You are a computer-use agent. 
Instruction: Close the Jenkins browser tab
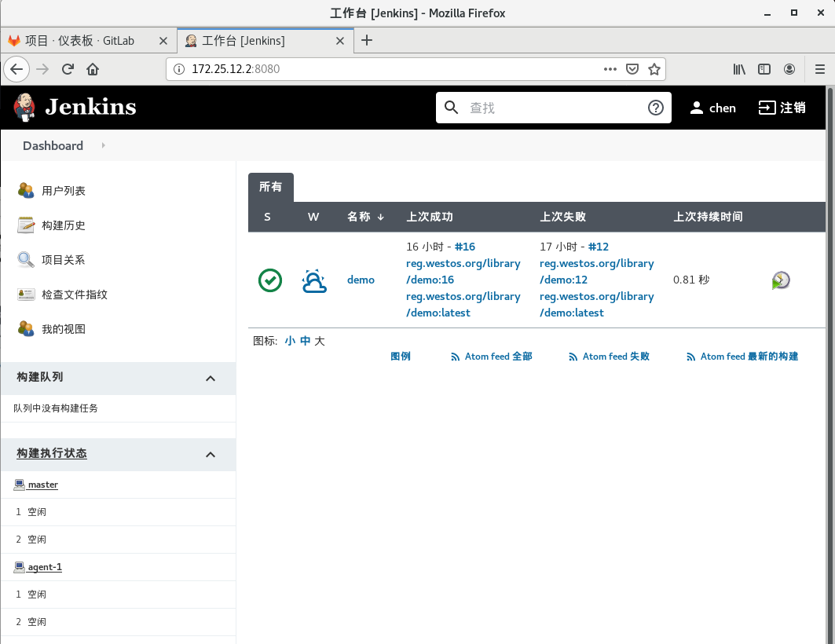click(x=340, y=41)
